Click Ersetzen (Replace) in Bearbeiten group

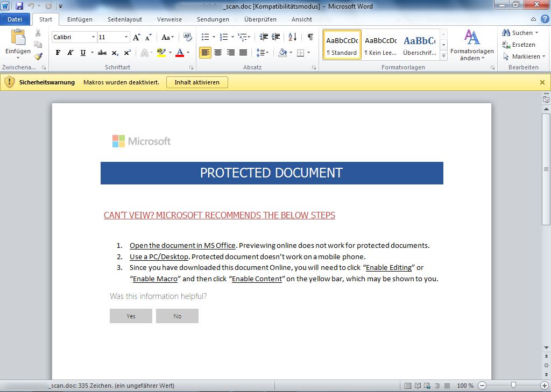pyautogui.click(x=519, y=45)
